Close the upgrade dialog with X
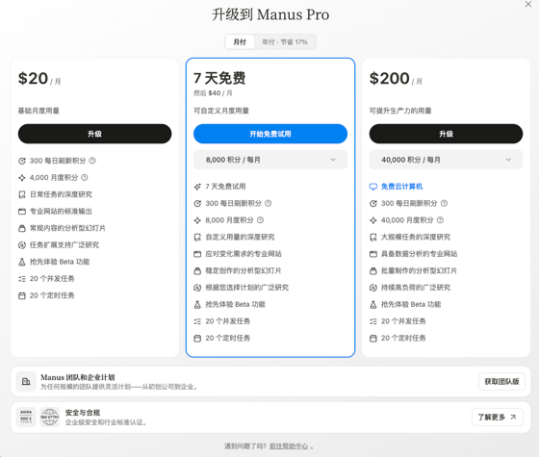 tap(528, 4)
